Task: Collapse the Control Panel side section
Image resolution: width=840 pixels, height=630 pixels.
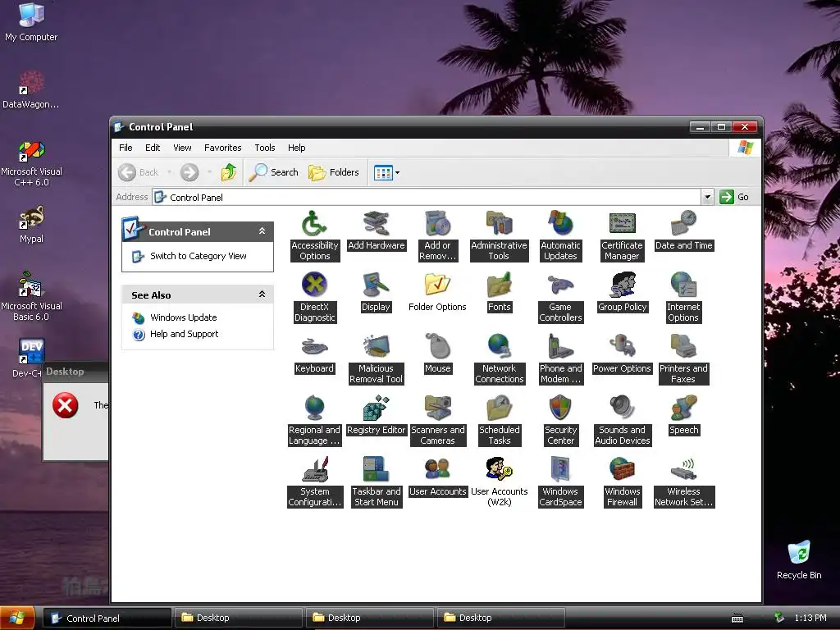Action: (x=262, y=231)
